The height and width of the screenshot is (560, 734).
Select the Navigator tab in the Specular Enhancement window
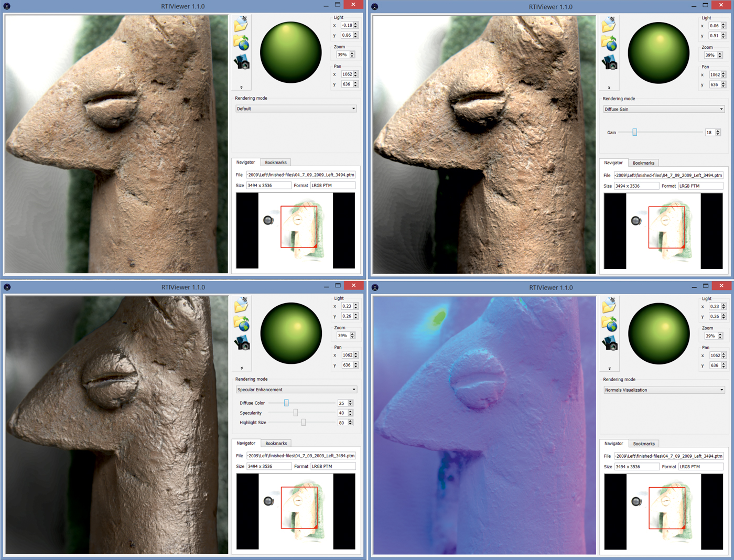[245, 444]
